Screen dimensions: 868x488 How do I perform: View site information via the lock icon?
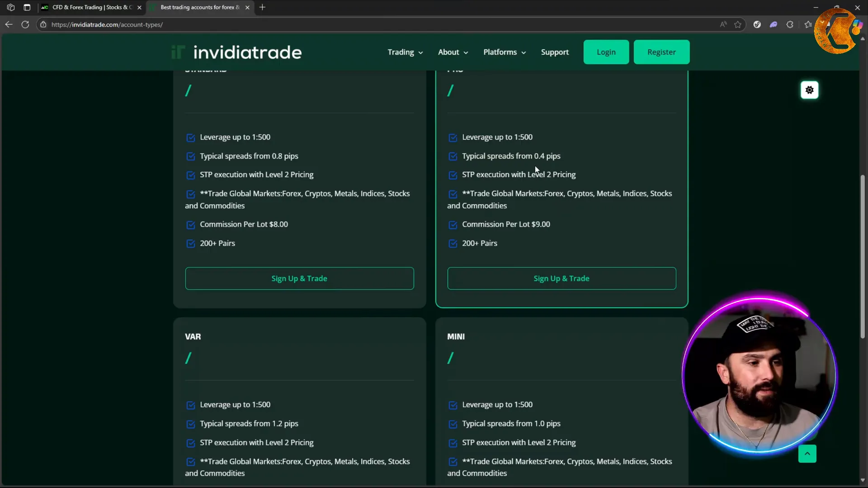[x=43, y=24]
